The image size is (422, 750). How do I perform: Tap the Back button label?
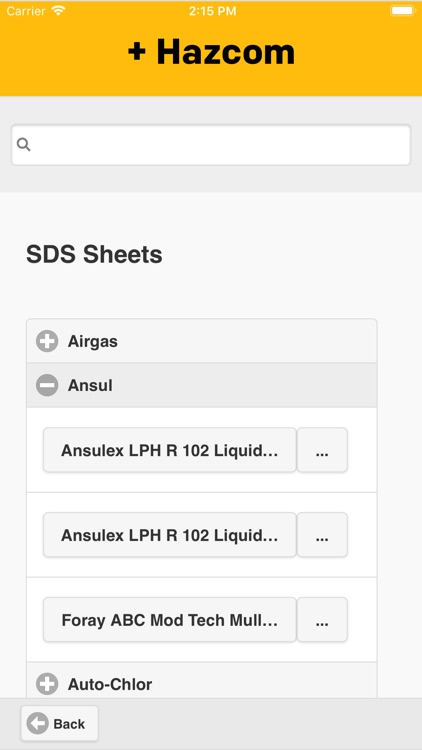click(69, 724)
